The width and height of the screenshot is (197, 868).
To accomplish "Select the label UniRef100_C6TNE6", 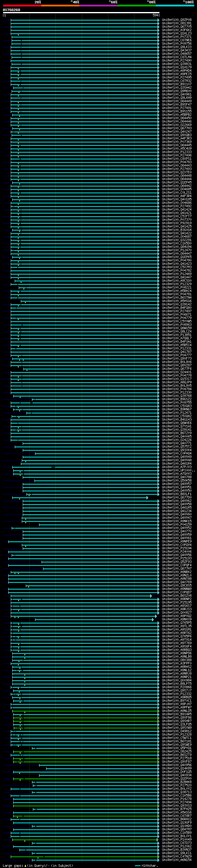I will (177, 40).
